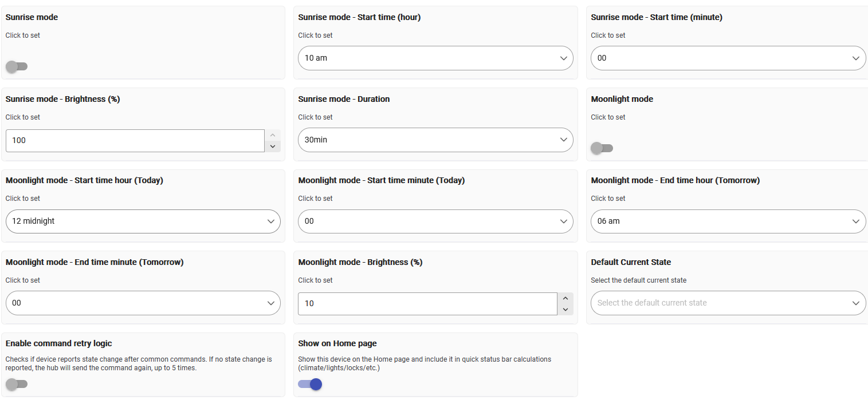Click the Sunrise Brightness (%) input field
The image size is (868, 400).
pyautogui.click(x=135, y=140)
